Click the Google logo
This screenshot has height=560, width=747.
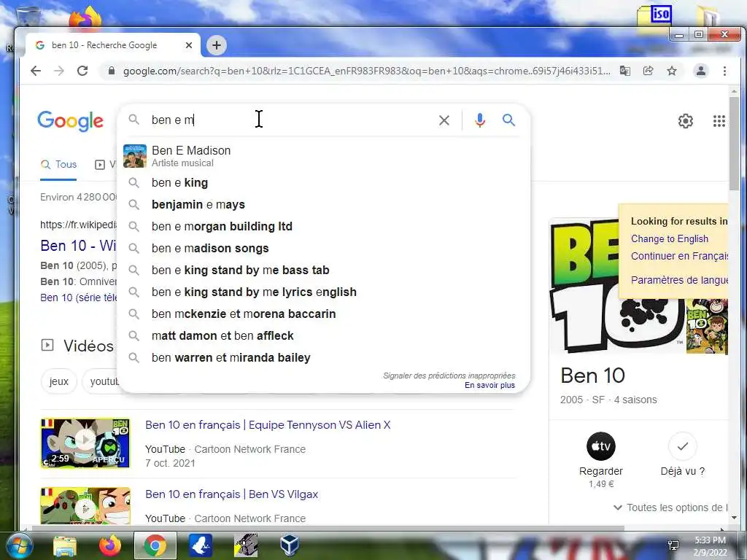click(x=70, y=121)
